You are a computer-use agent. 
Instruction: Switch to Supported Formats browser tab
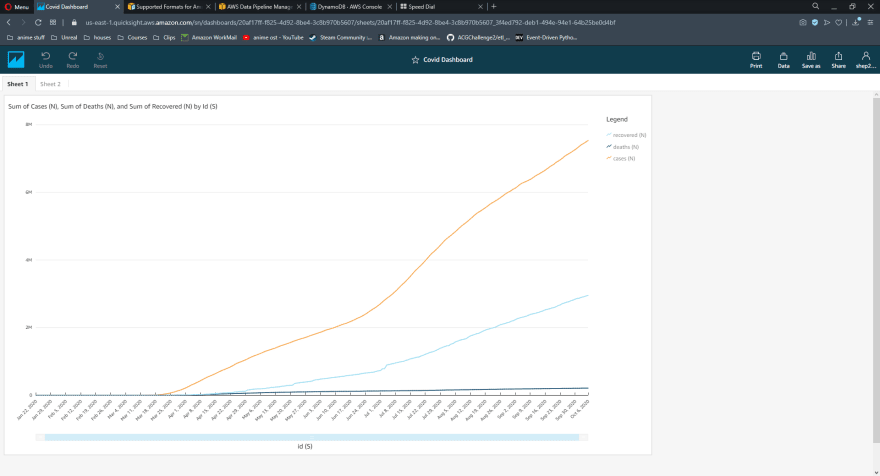(x=168, y=7)
